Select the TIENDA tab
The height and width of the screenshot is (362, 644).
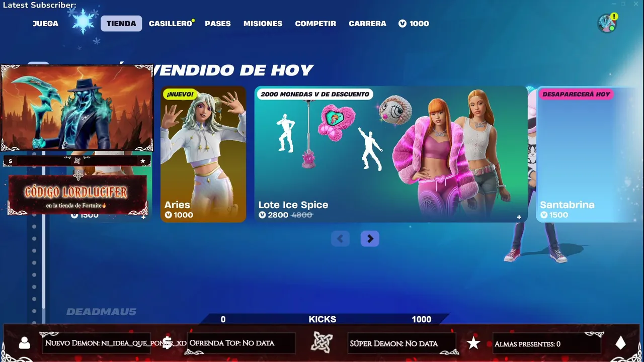click(121, 24)
